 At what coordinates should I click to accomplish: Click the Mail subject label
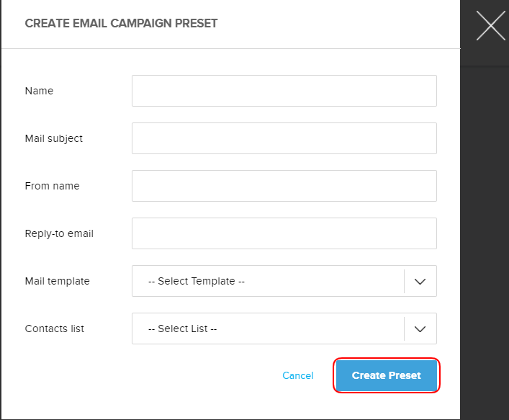click(54, 138)
